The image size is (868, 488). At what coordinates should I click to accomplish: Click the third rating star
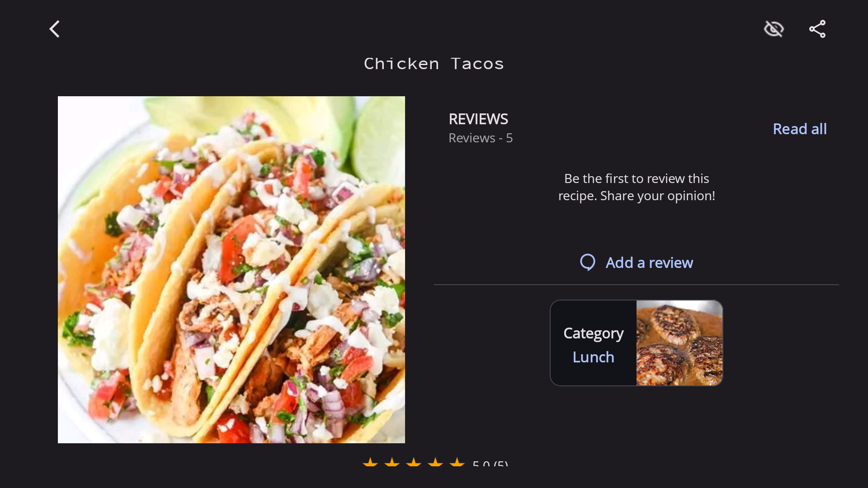pyautogui.click(x=414, y=462)
